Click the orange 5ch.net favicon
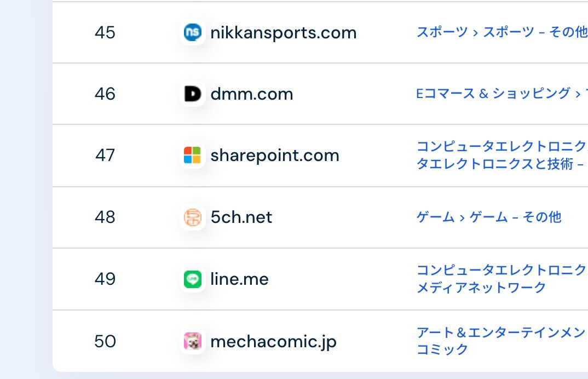 coord(192,217)
